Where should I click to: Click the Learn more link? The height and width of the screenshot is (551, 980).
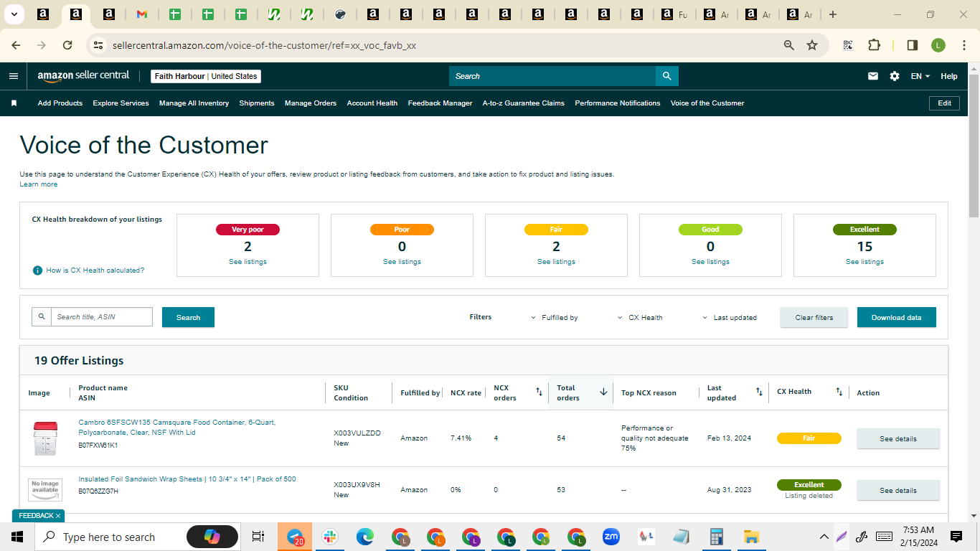tap(39, 184)
